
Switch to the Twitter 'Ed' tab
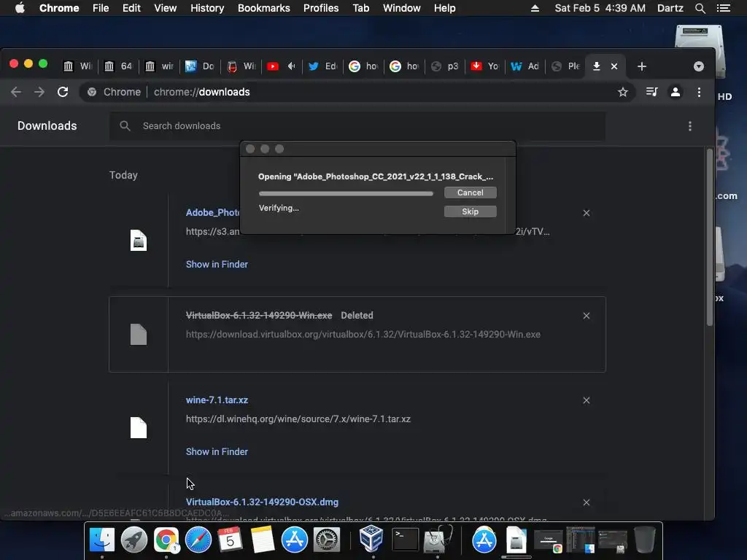pos(322,66)
